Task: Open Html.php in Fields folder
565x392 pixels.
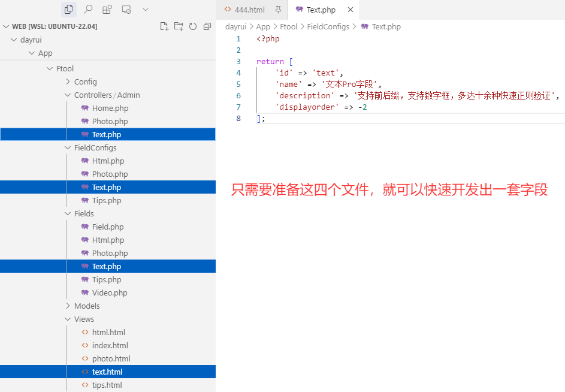Action: 108,240
